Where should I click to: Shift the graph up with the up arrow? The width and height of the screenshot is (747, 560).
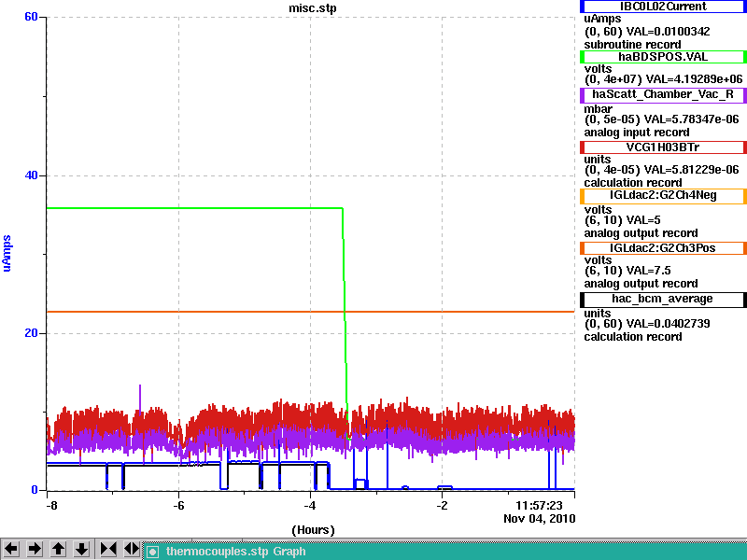point(58,549)
